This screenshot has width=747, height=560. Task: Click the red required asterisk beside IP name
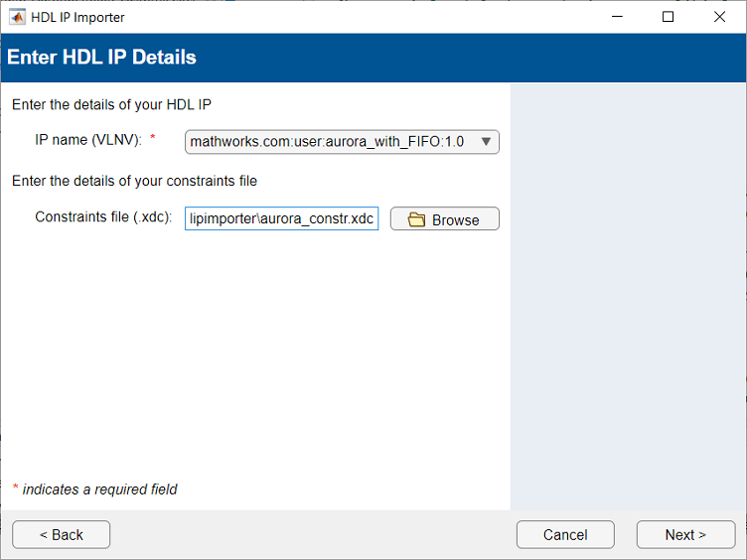(x=153, y=140)
